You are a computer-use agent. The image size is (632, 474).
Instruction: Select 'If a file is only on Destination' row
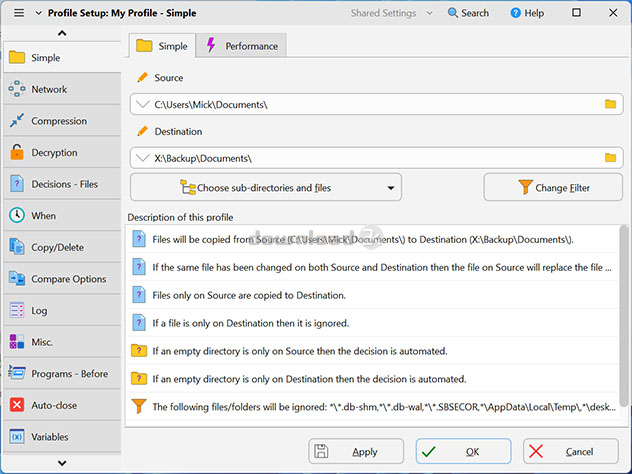(x=372, y=323)
